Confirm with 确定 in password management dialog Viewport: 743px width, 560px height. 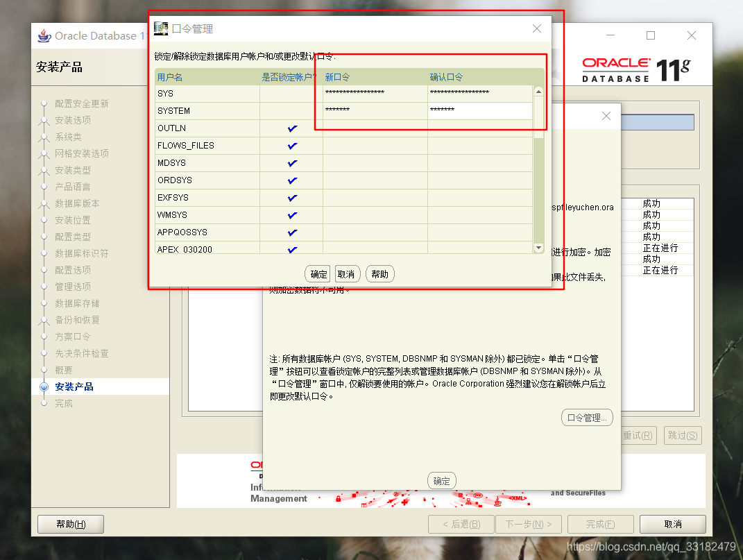click(318, 274)
